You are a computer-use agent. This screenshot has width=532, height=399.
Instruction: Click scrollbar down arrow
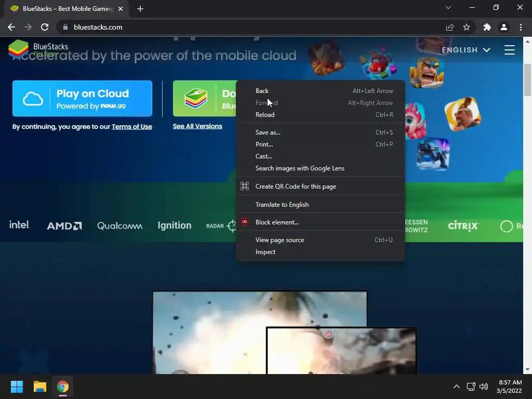click(x=527, y=369)
